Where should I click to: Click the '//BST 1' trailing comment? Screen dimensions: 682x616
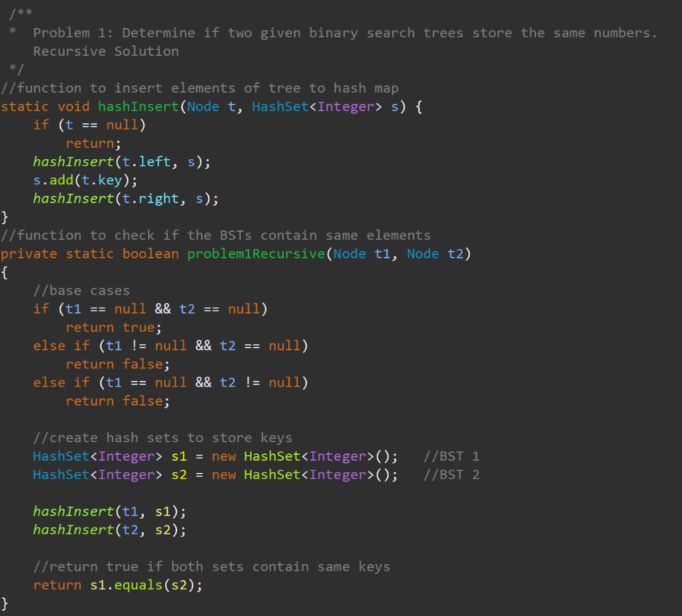(452, 456)
